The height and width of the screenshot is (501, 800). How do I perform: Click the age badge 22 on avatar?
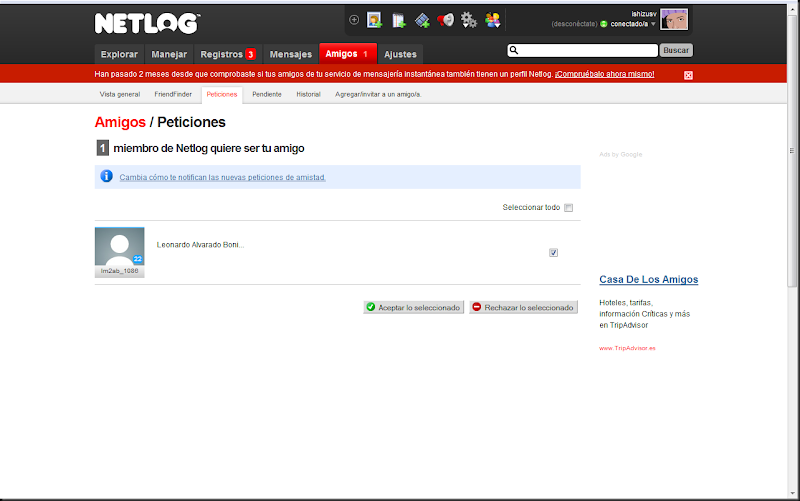(138, 259)
